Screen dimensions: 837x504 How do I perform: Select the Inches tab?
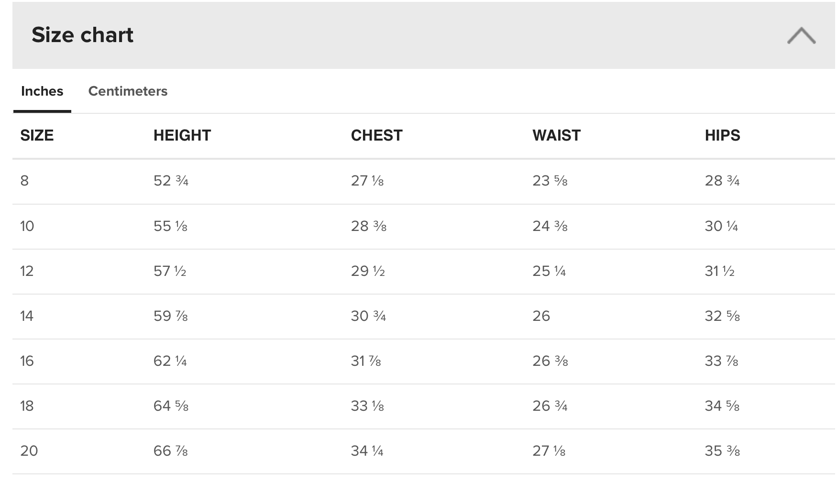coord(42,91)
